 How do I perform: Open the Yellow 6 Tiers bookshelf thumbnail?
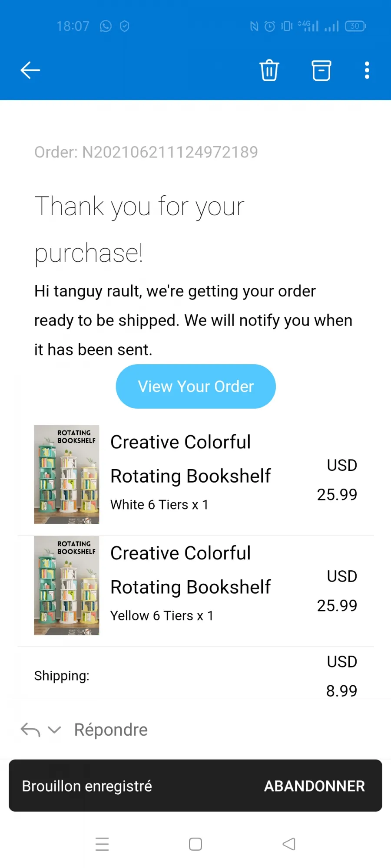pos(66,585)
